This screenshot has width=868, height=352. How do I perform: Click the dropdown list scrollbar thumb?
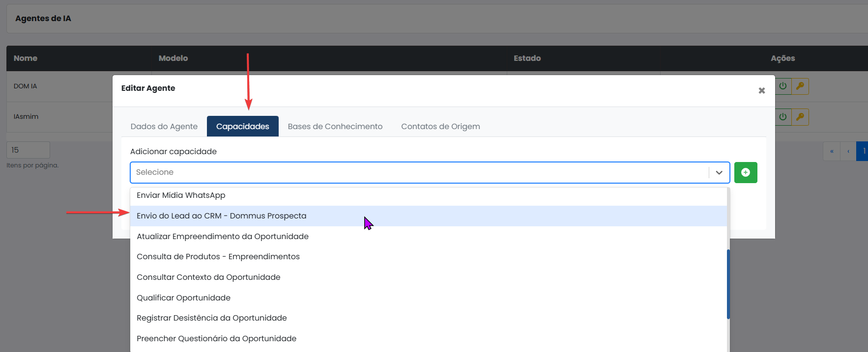(x=728, y=284)
